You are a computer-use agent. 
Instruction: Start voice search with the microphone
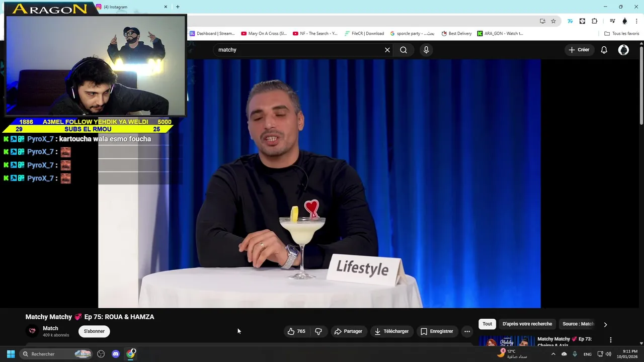(x=426, y=50)
